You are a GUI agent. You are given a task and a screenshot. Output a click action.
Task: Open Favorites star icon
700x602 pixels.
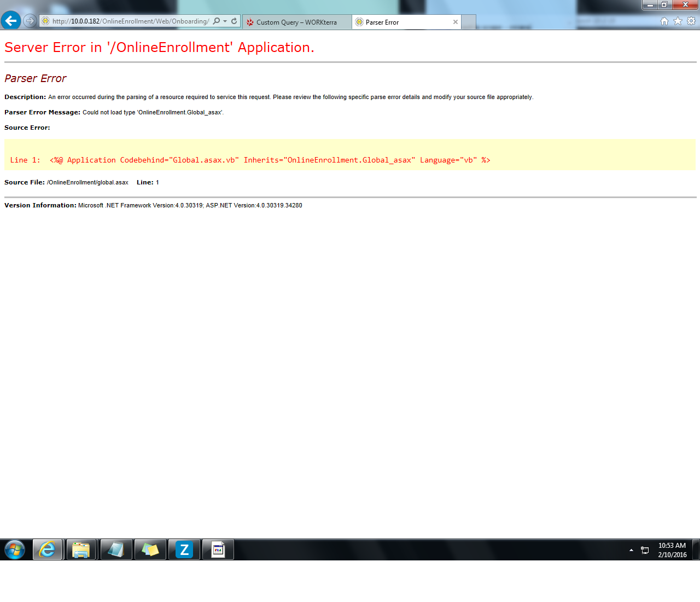[x=678, y=21]
